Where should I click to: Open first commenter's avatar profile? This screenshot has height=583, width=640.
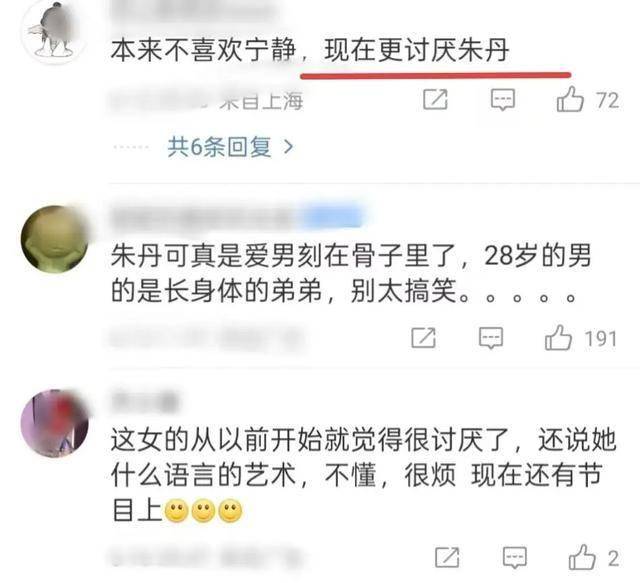tap(54, 31)
